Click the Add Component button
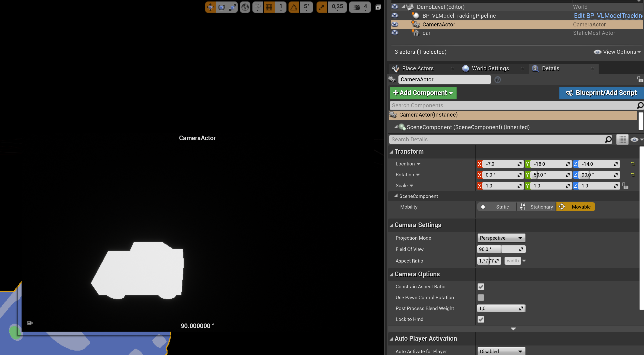The image size is (644, 355). click(x=423, y=93)
